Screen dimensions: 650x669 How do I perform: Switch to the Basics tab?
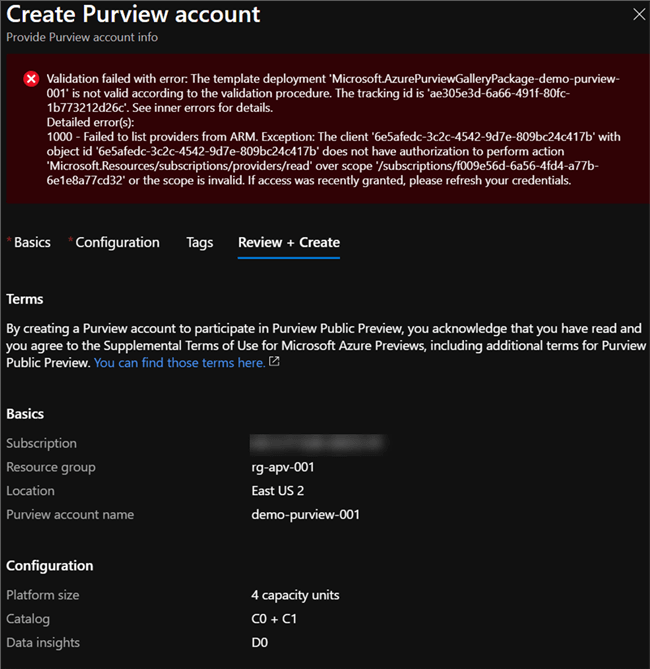pos(32,242)
